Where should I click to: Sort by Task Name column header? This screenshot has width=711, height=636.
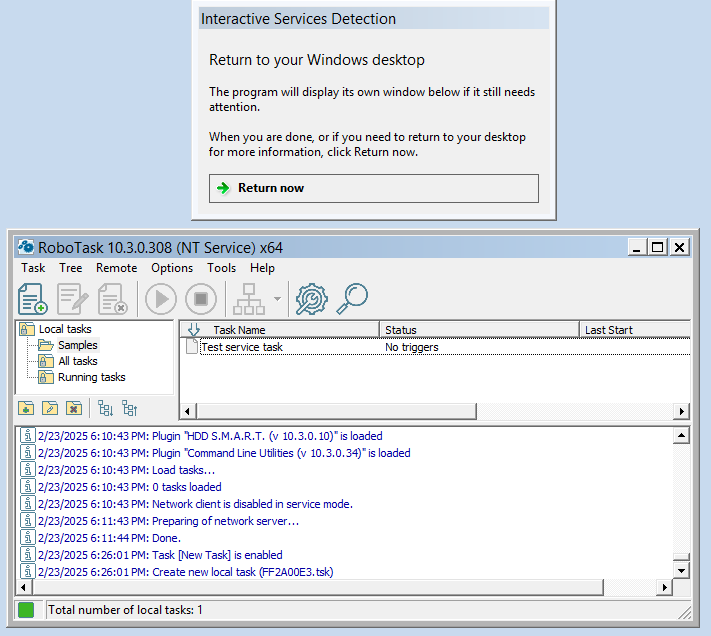[279, 330]
